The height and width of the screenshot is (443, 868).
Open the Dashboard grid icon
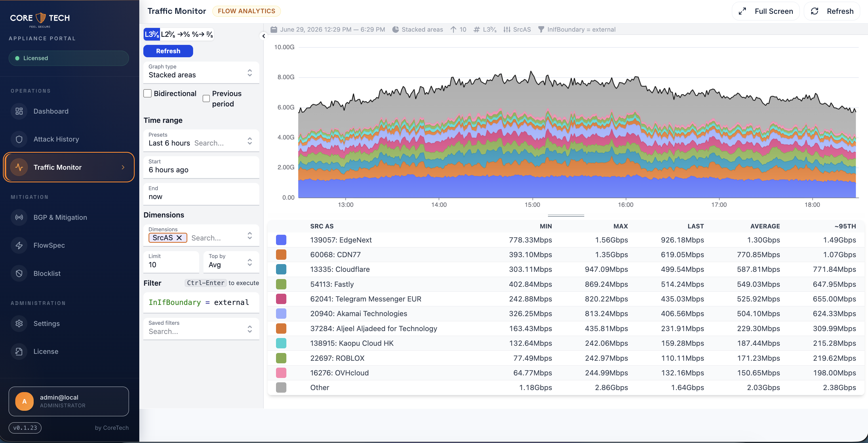[19, 111]
